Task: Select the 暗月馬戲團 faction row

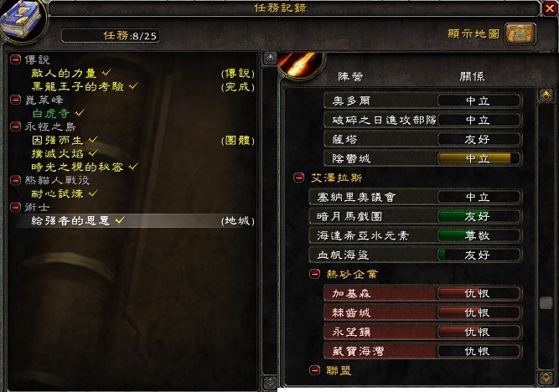Action: pos(416,216)
